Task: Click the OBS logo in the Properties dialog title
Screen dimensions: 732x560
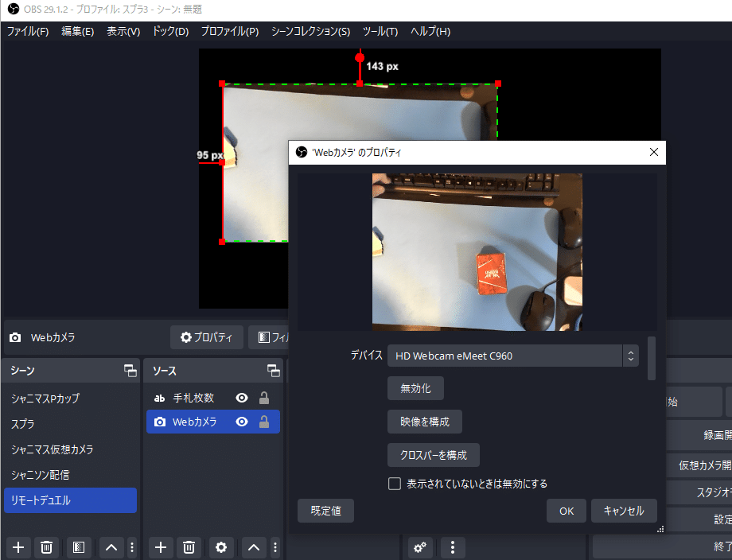Action: point(302,152)
